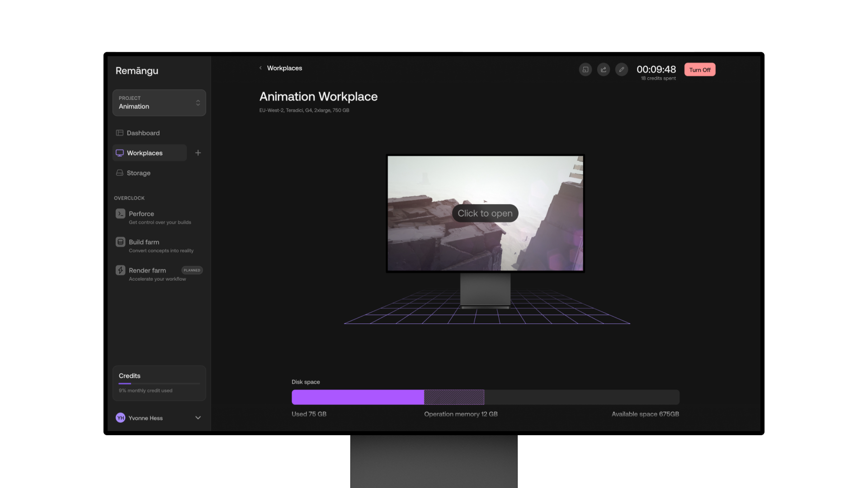Open the Storage section in sidebar
Screen dimensions: 868x488
[138, 173]
